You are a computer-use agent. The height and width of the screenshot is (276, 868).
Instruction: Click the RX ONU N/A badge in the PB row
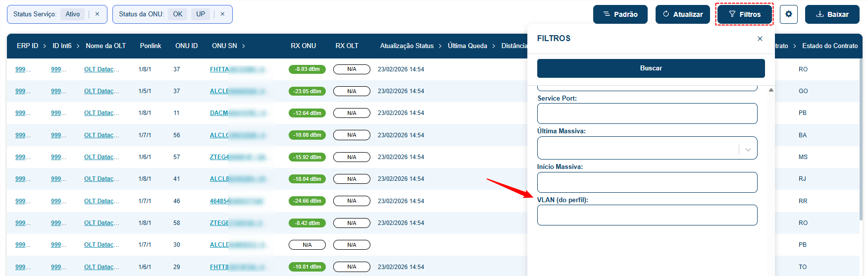(307, 245)
